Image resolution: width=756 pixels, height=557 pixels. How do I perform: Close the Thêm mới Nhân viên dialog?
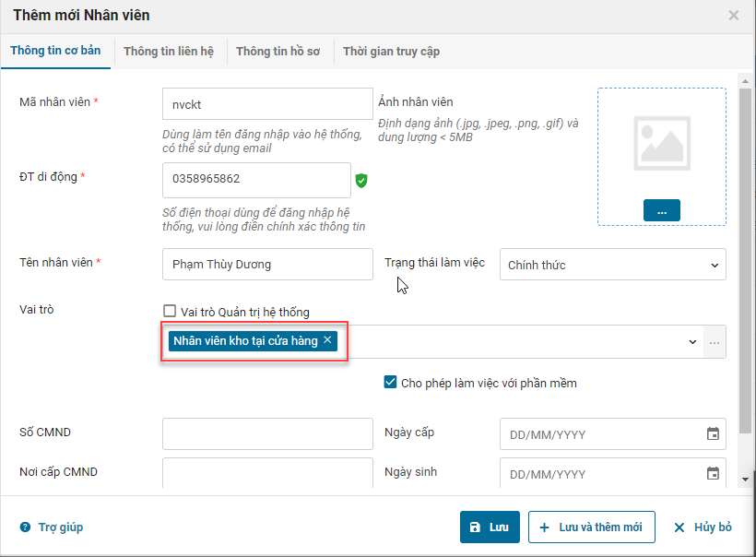734,15
